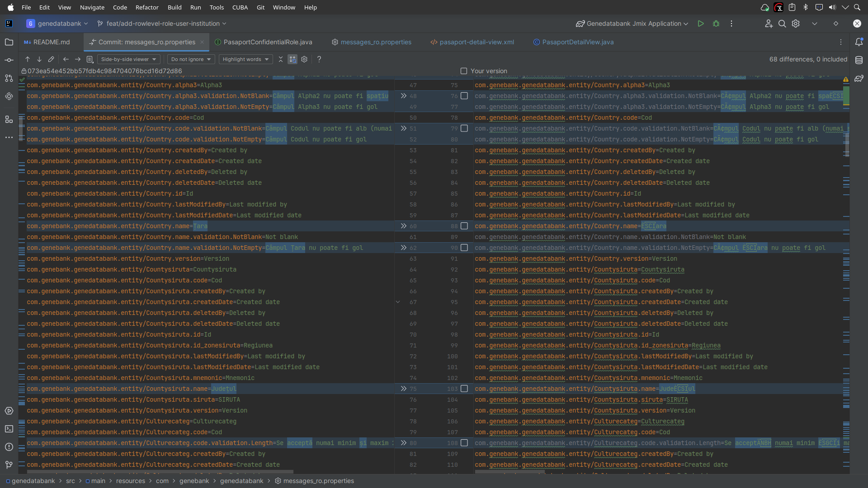The width and height of the screenshot is (868, 488).
Task: Go to previous file back arrow
Action: pyautogui.click(x=66, y=59)
